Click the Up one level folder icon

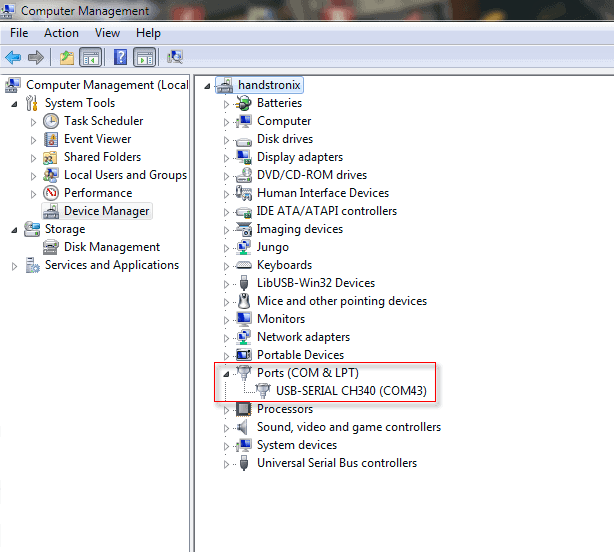[67, 58]
